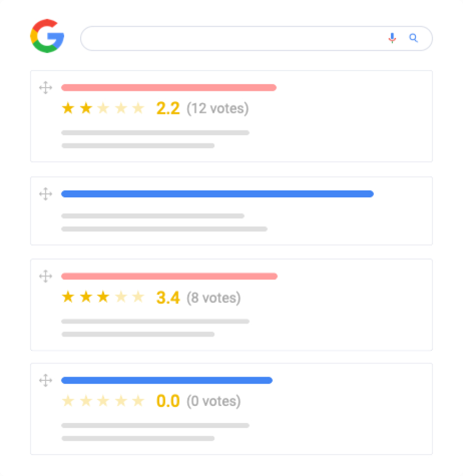Open the blue title above 0.0 rating
Viewport: 463px width, 476px height.
click(167, 381)
